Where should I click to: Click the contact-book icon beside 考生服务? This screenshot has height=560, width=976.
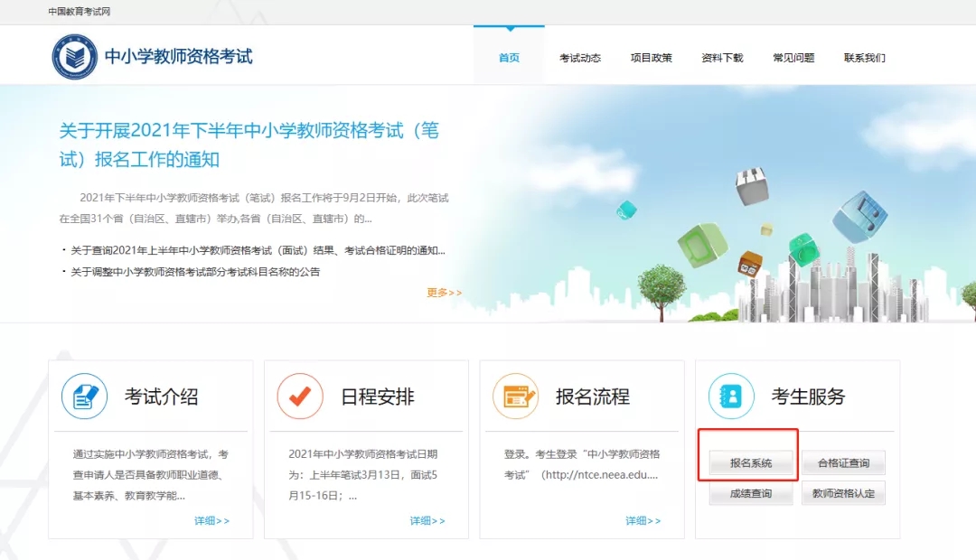point(731,395)
